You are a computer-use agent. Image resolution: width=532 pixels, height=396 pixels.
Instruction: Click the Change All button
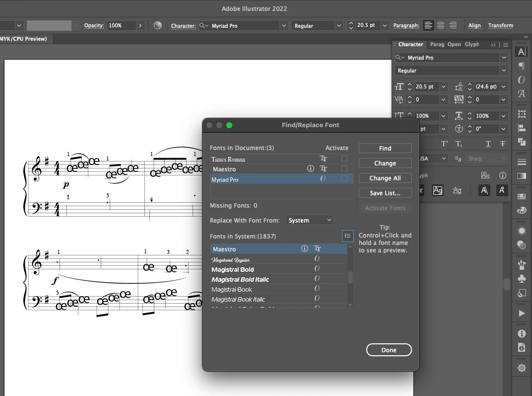click(385, 178)
